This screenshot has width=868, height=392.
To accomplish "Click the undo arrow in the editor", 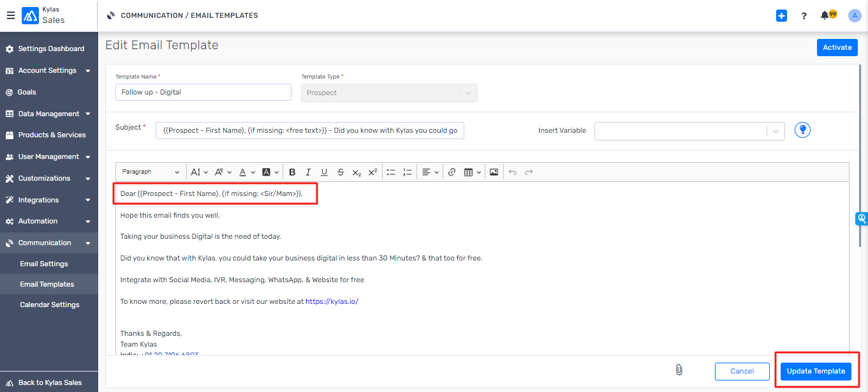I will (x=512, y=172).
